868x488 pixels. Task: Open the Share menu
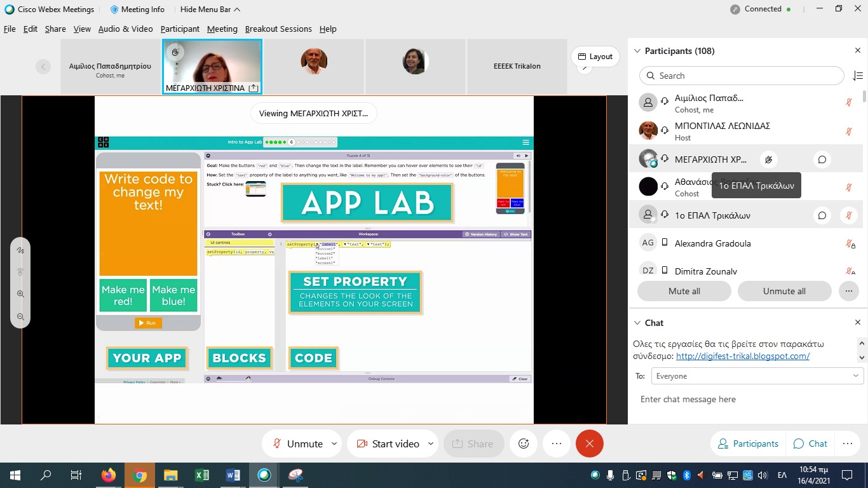pos(55,29)
